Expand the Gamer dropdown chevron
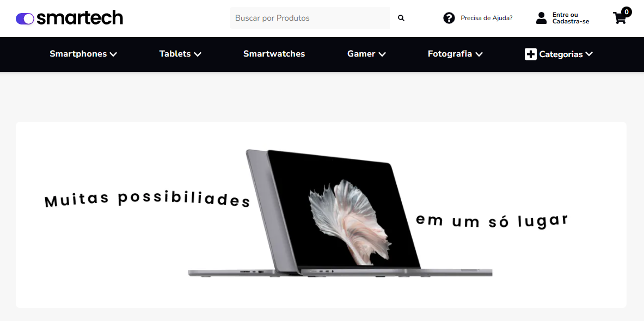644x321 pixels. pyautogui.click(x=382, y=54)
